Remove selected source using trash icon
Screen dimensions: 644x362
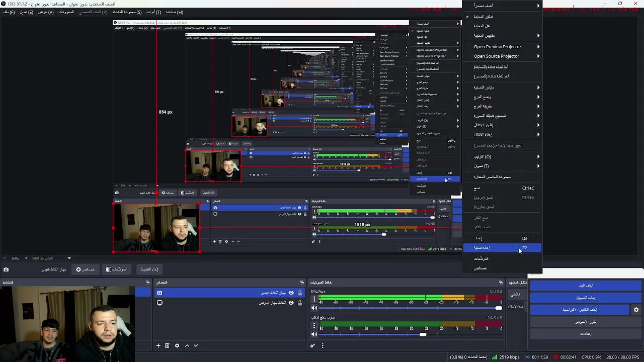pyautogui.click(x=167, y=345)
